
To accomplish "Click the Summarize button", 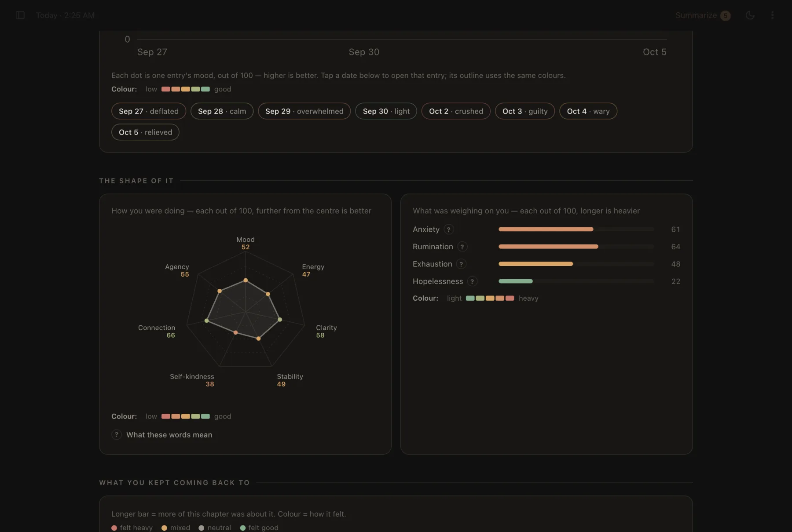I will tap(703, 15).
